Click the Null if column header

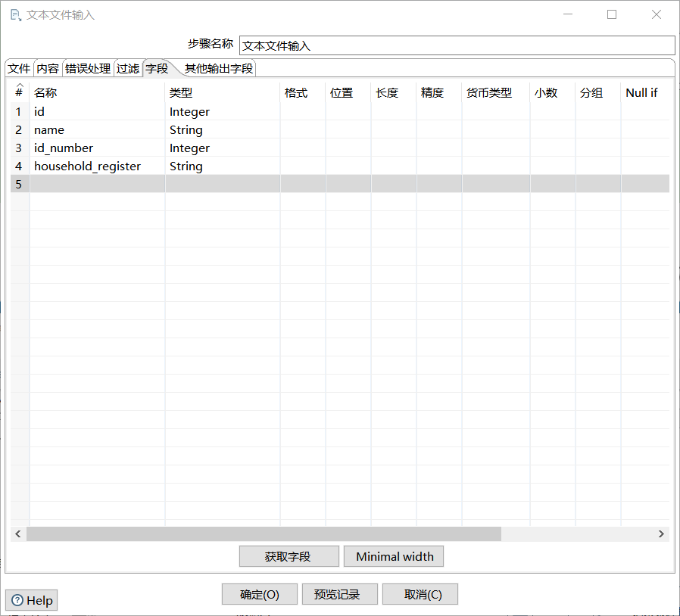click(x=645, y=92)
